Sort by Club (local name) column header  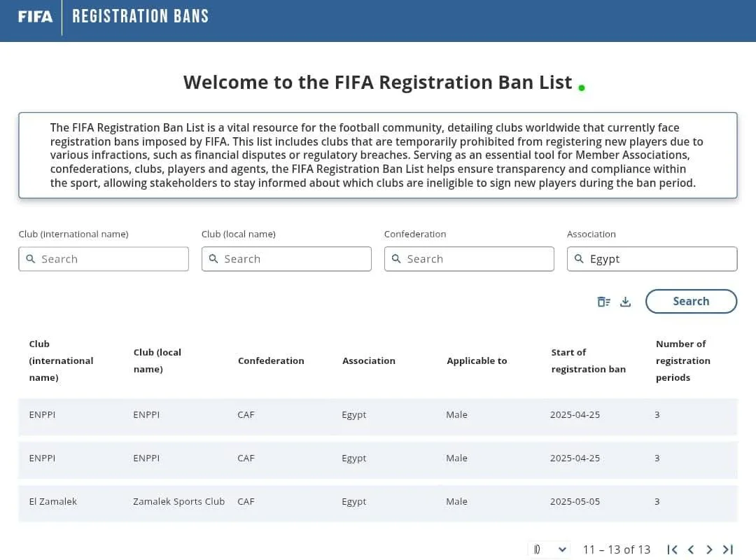(157, 360)
